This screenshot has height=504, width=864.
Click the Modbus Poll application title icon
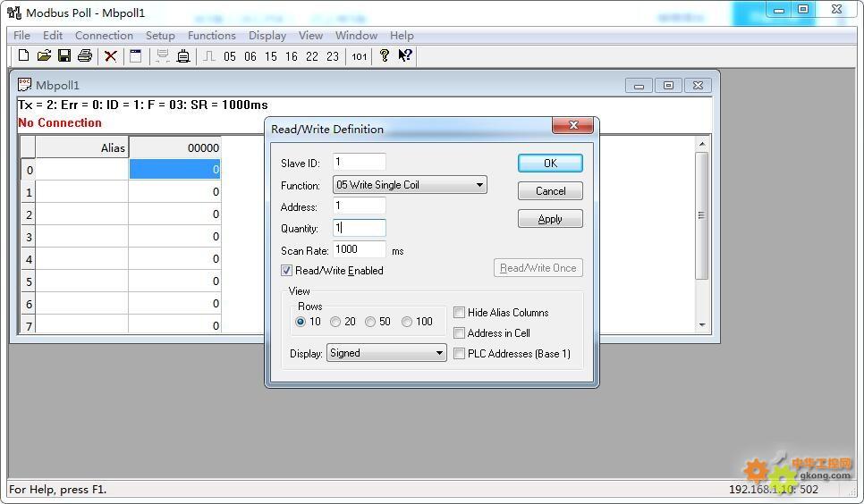[13, 13]
